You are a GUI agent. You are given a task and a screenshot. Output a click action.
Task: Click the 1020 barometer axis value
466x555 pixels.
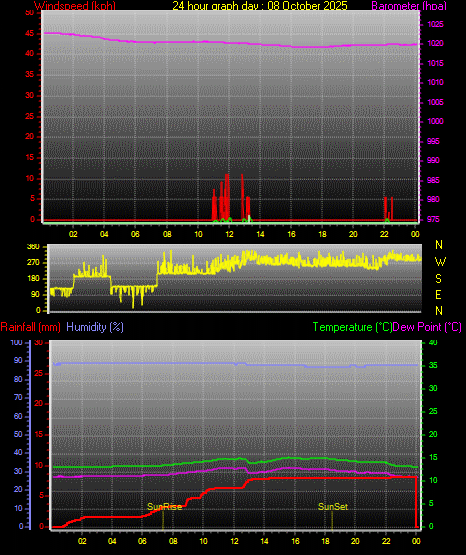click(435, 44)
